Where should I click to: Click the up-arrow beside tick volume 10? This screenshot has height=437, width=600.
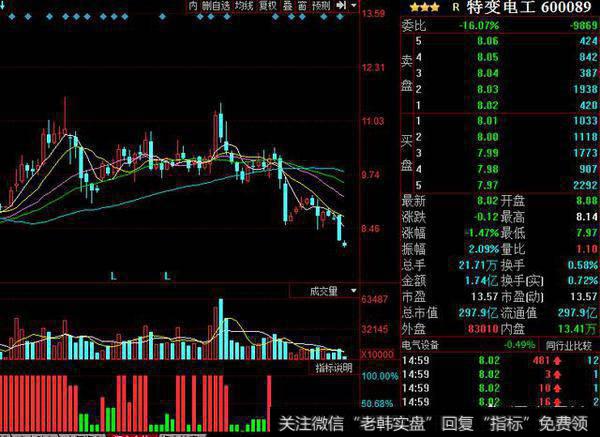pyautogui.click(x=557, y=388)
